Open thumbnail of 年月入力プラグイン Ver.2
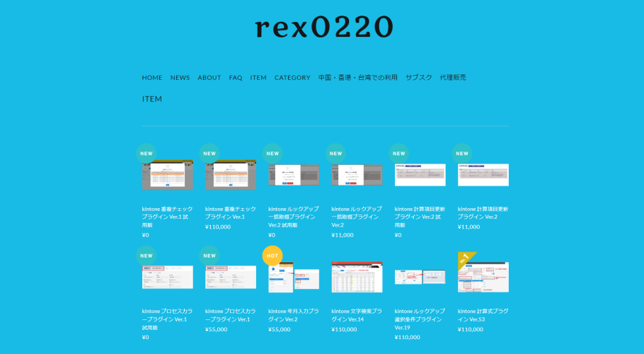This screenshot has height=354, width=644. 294,278
